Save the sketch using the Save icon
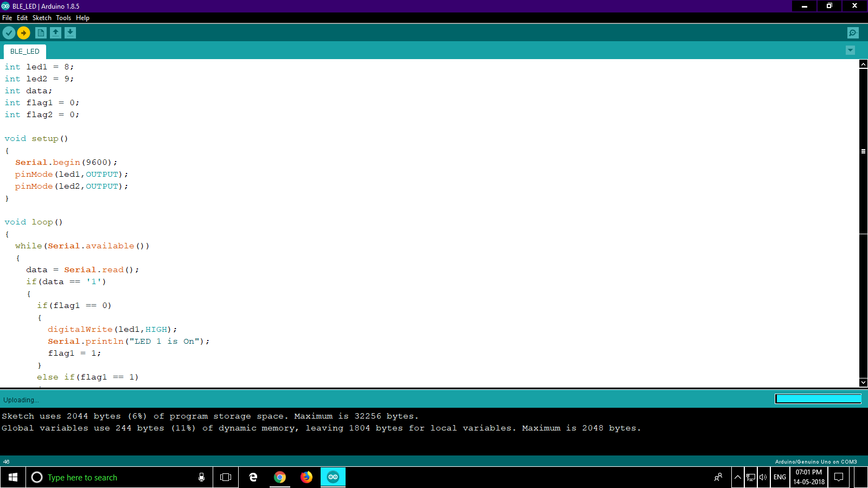Screen dimensions: 868x488 click(70, 33)
